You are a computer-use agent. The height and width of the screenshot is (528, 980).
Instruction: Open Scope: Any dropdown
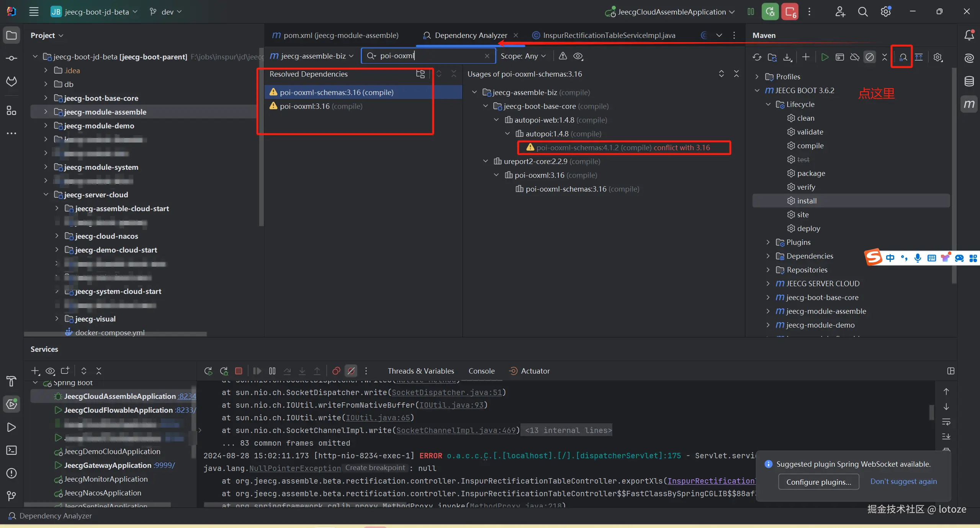523,56
